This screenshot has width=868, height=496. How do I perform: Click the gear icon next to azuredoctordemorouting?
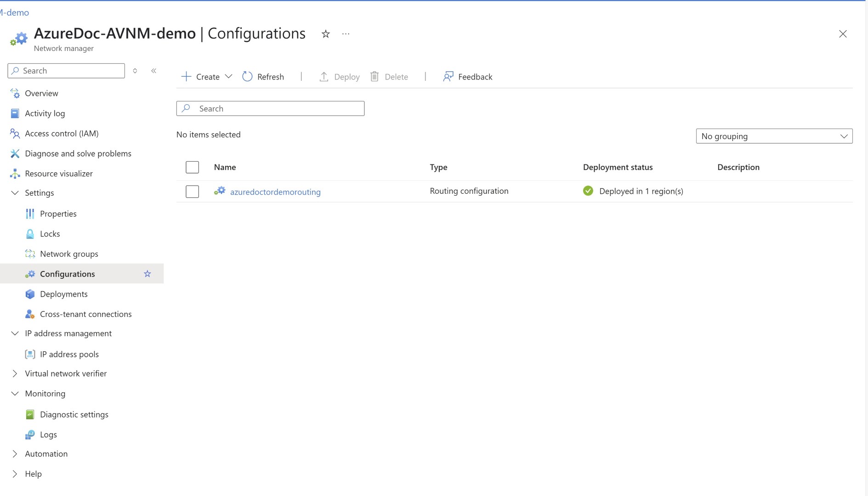(220, 191)
